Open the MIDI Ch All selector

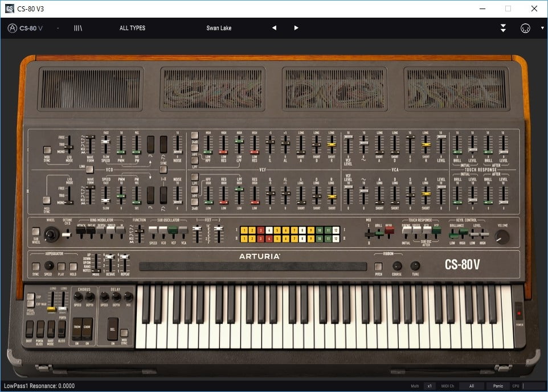(472, 386)
